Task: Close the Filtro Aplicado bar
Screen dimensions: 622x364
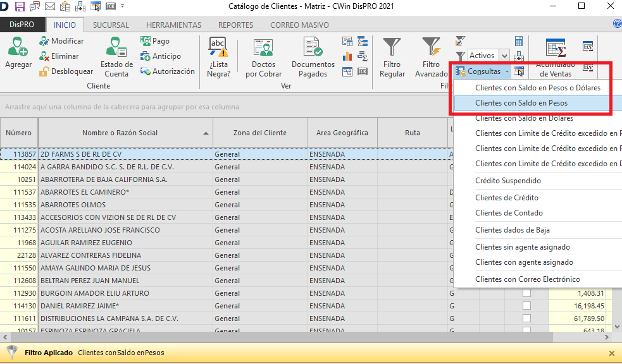Action: [x=611, y=353]
